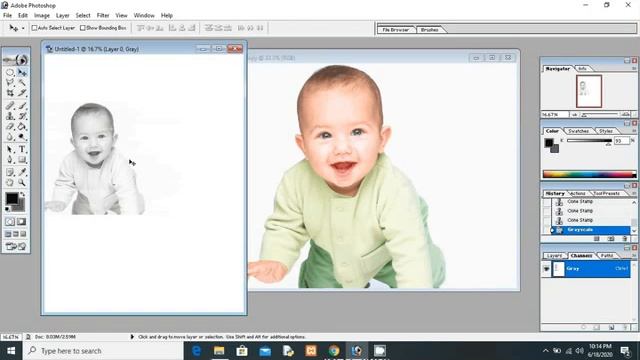Select the Type tool
The width and height of the screenshot is (640, 360).
pos(22,149)
